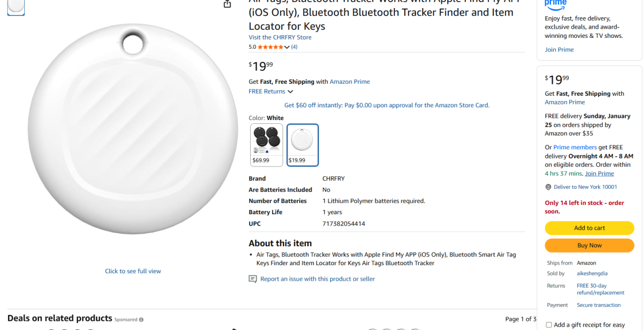Viewport: 644px width, 330px height.
Task: Select the white tracker thumbnail at top left
Action: [x=16, y=6]
